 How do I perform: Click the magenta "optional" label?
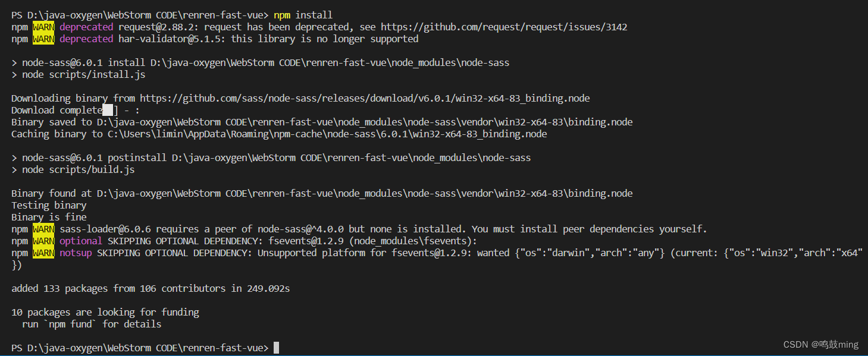point(81,241)
